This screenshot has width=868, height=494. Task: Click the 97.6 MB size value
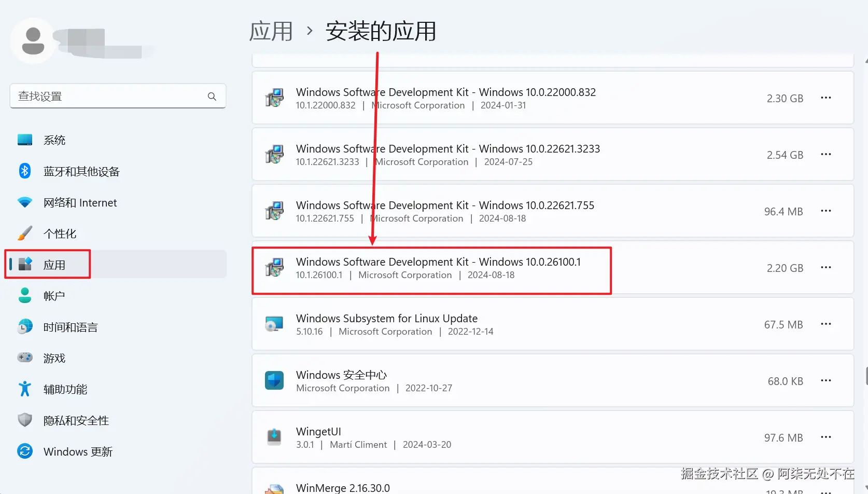pyautogui.click(x=783, y=437)
